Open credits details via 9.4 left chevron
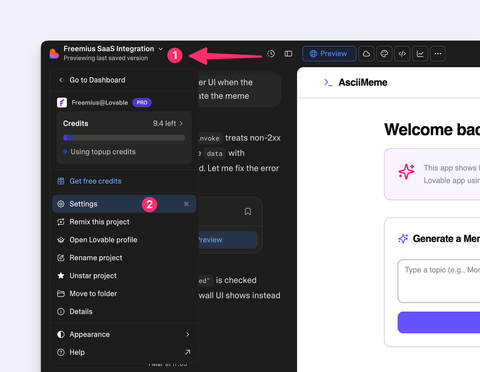The height and width of the screenshot is (372, 480). 181,124
